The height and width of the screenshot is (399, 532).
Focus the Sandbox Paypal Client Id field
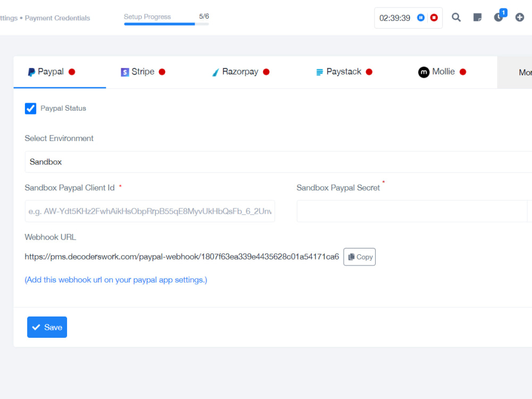(x=150, y=211)
